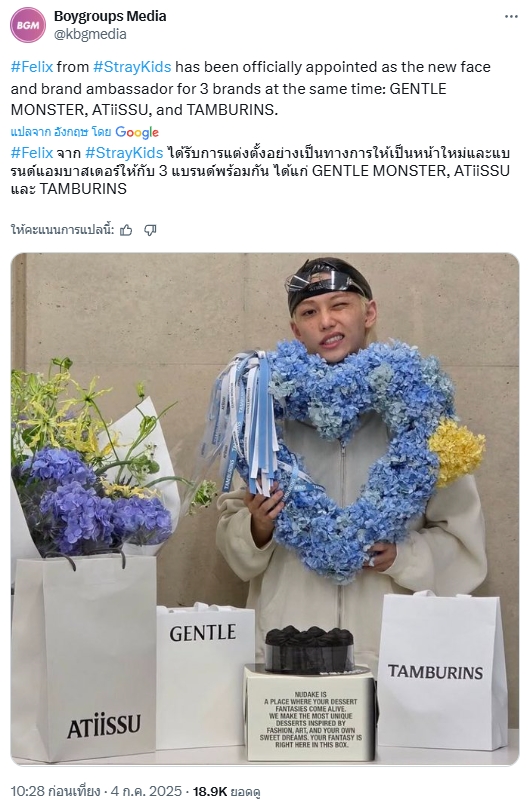Click the Google logo in translation credit
Viewport: 532px width, 804px height.
click(137, 132)
